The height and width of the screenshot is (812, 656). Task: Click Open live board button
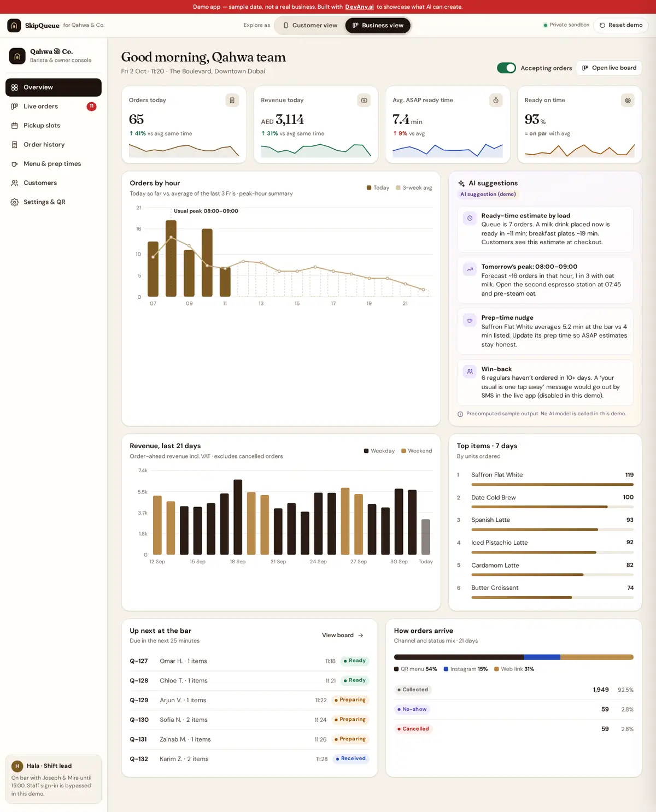tap(609, 68)
